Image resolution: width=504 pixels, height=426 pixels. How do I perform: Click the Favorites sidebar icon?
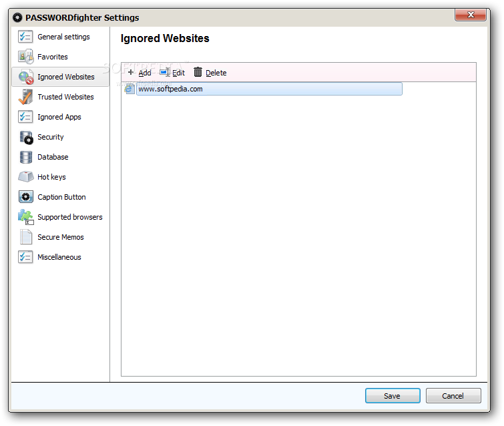pyautogui.click(x=26, y=57)
